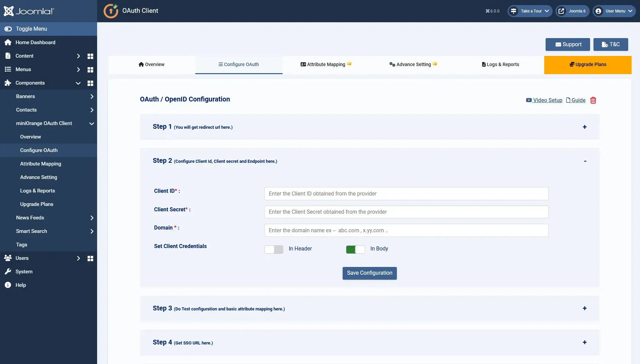Open the System wrench icon
640x364 pixels.
[x=7, y=271]
